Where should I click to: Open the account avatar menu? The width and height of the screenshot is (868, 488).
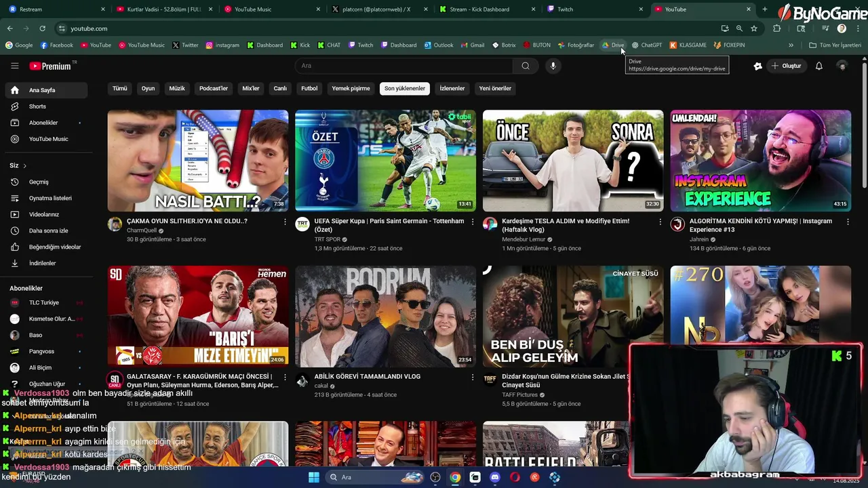pos(842,66)
